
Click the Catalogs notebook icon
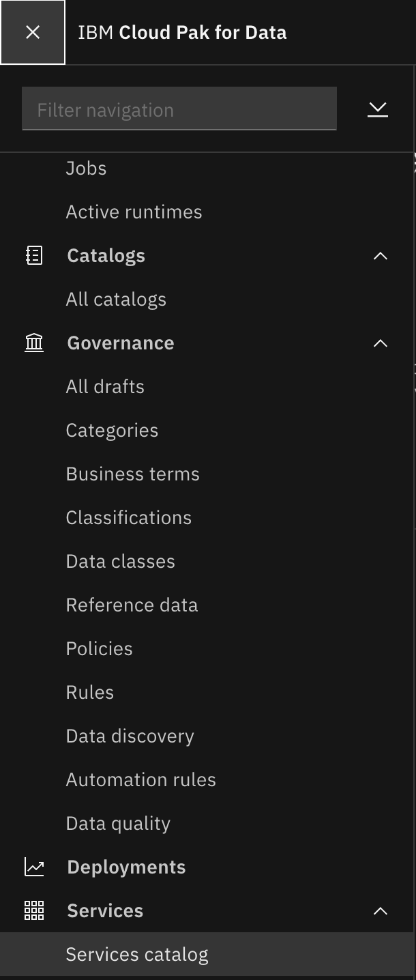[x=33, y=255]
